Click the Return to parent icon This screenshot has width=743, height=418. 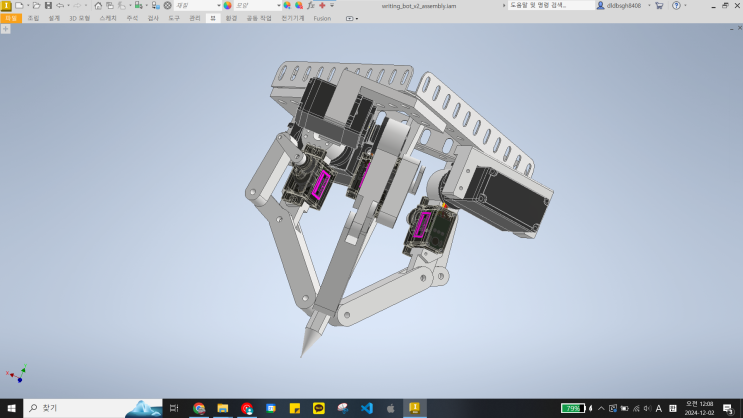coord(110,6)
